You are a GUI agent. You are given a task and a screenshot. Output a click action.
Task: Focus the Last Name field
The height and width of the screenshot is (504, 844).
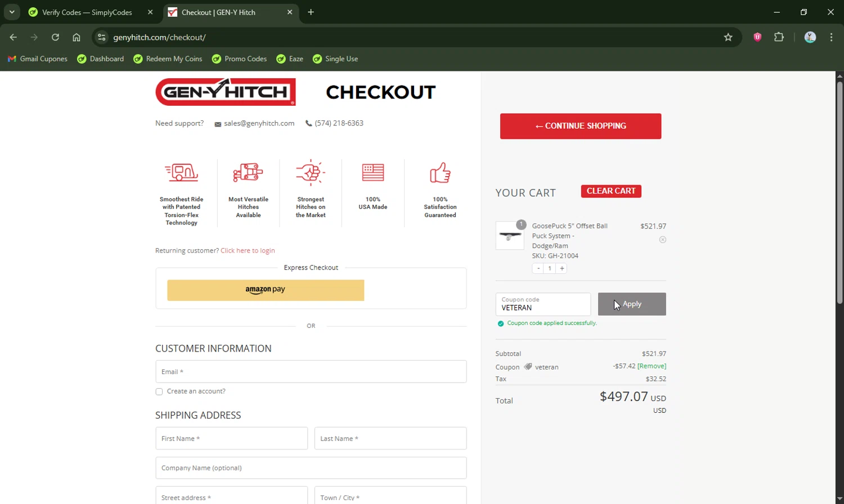coord(390,438)
